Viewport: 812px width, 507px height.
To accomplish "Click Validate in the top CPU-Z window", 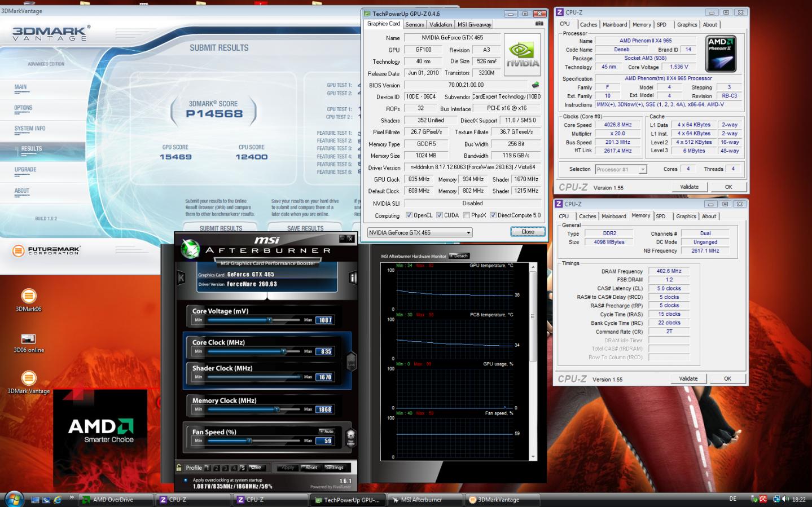I will (x=689, y=187).
